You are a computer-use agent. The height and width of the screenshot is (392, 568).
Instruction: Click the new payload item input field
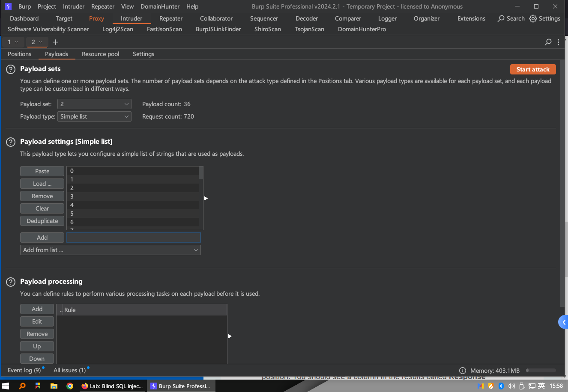tap(134, 238)
